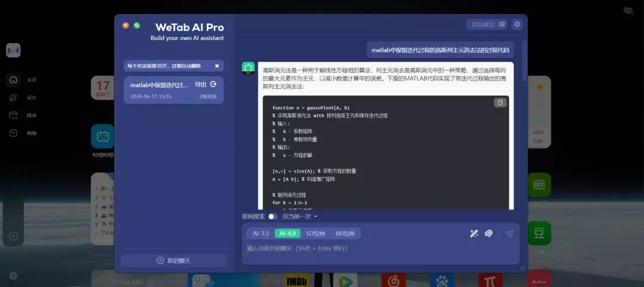This screenshot has height=287, width=644.
Task: Open the IMDb shortcut icon
Action: coord(297,281)
